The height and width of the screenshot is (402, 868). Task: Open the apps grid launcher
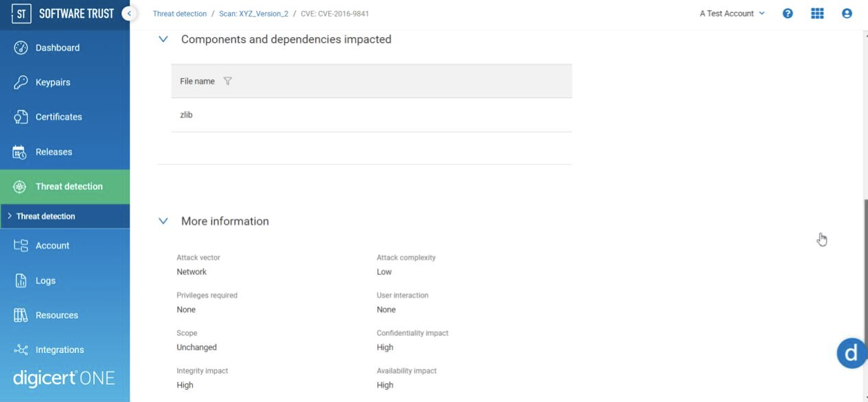click(x=818, y=13)
